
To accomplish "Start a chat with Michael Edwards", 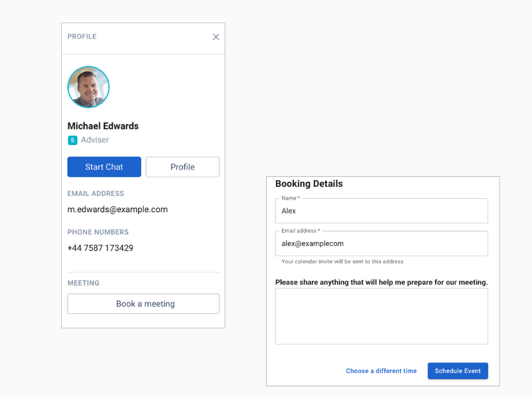I will pos(104,167).
